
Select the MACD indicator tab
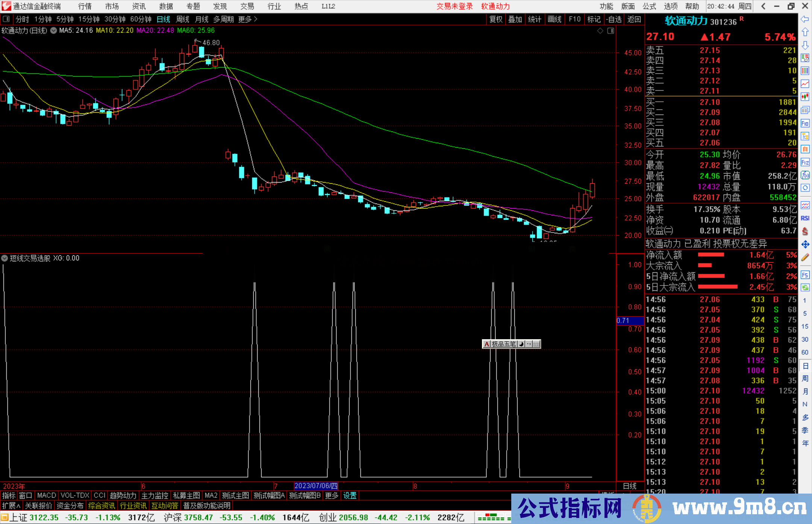pos(46,495)
